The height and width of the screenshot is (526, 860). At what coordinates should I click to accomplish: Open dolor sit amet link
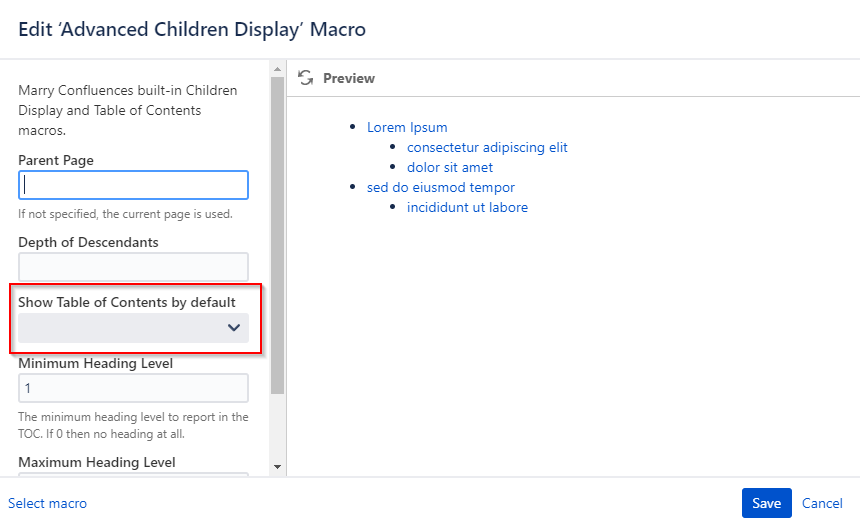pos(450,167)
